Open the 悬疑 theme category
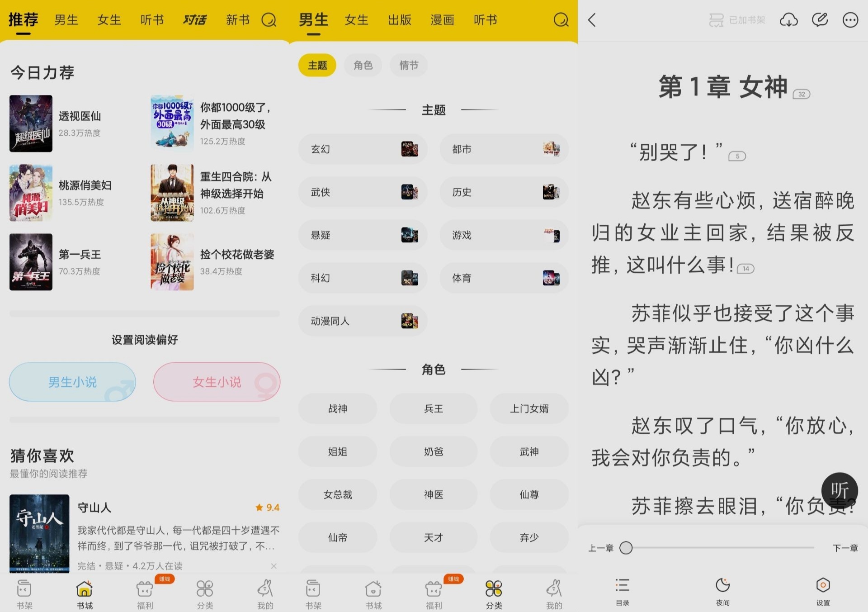 (363, 235)
